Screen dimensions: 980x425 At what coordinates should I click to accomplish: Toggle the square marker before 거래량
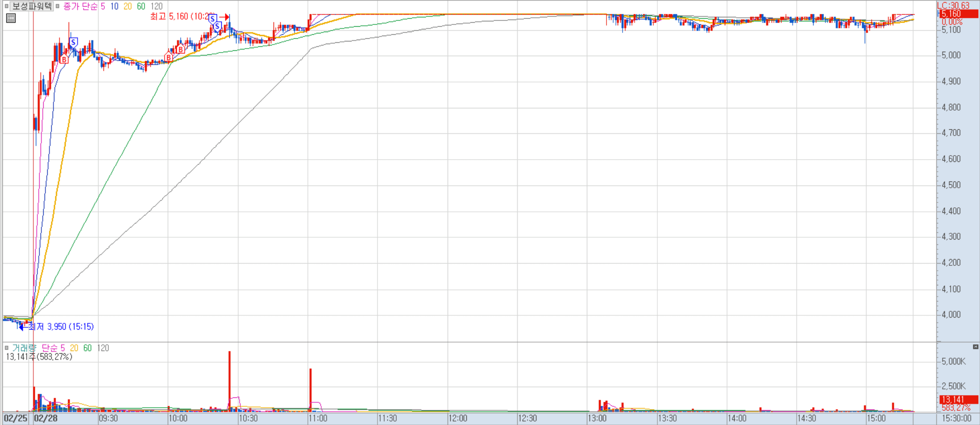(6, 348)
